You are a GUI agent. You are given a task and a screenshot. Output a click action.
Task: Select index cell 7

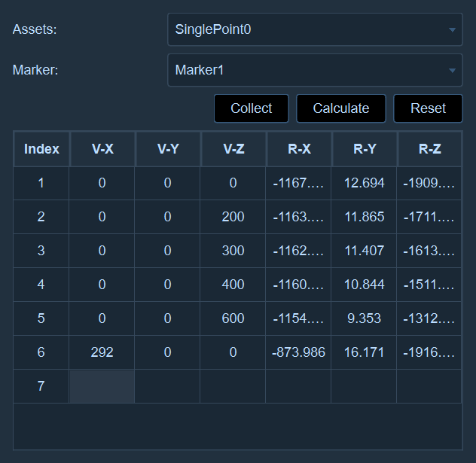click(x=41, y=386)
